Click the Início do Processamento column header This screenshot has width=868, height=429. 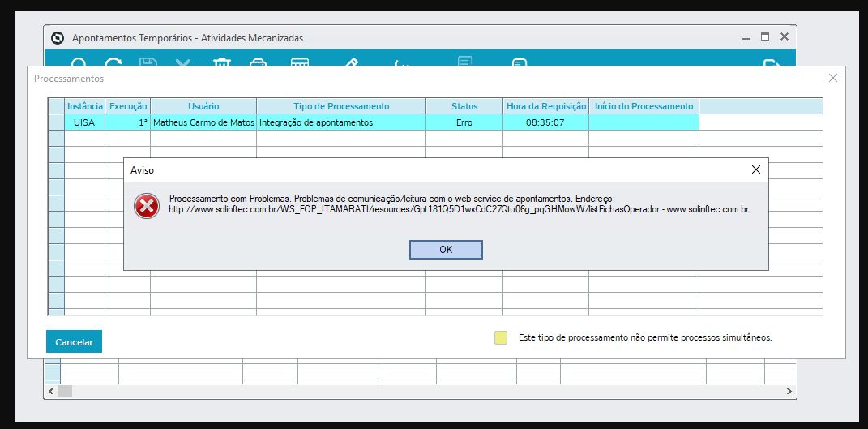tap(644, 106)
